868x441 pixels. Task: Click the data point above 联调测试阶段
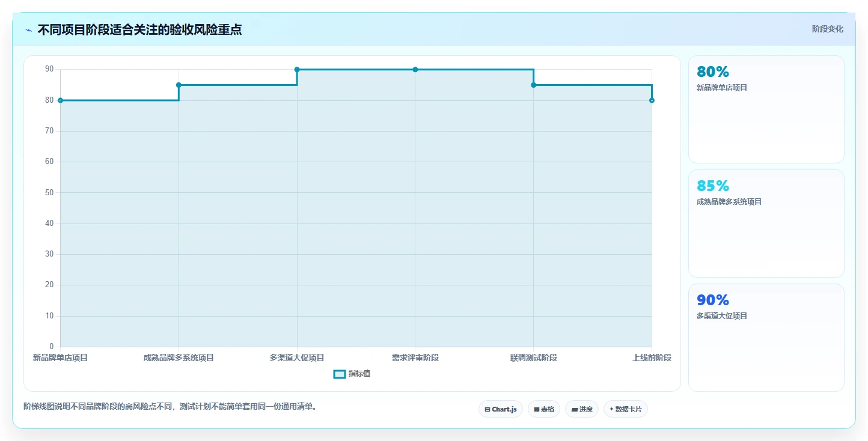[534, 85]
